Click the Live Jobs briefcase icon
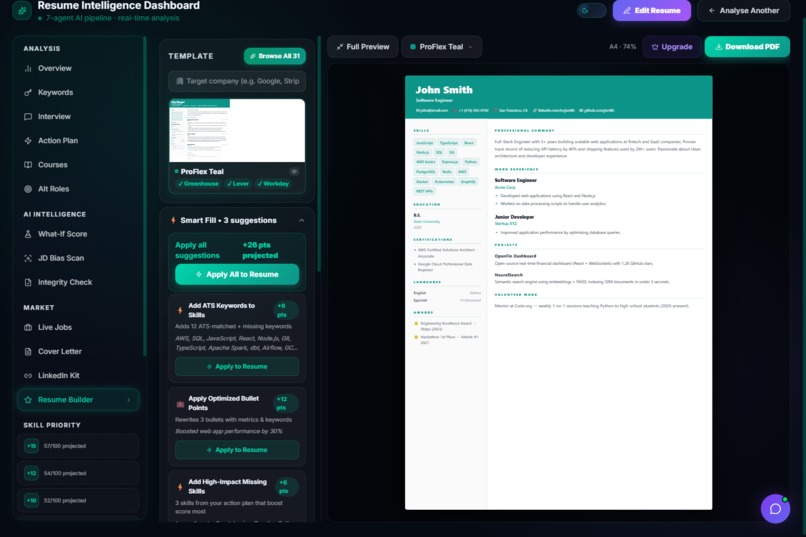Screen dimensions: 806x537 point(28,328)
